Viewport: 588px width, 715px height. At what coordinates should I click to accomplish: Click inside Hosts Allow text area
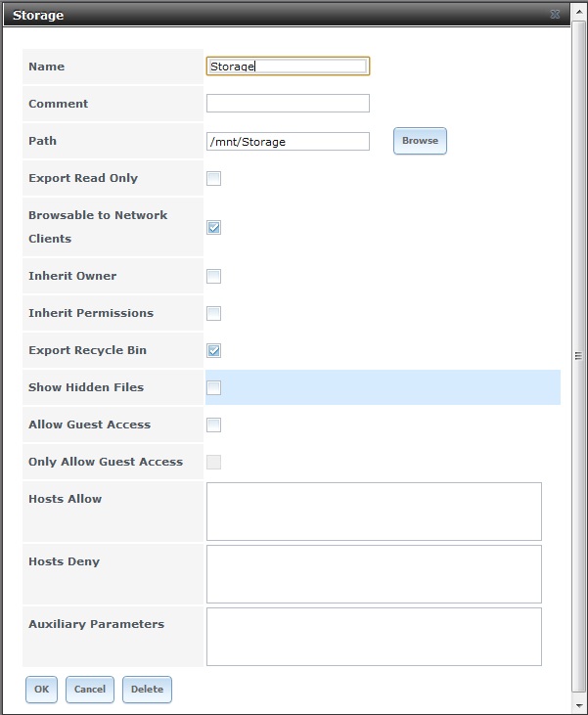tap(374, 512)
